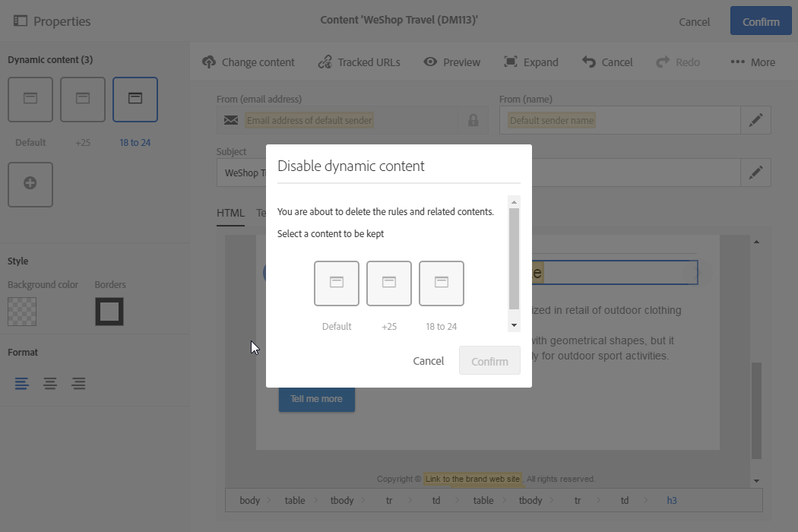Set format to right alignment
The width and height of the screenshot is (798, 532).
pos(78,384)
